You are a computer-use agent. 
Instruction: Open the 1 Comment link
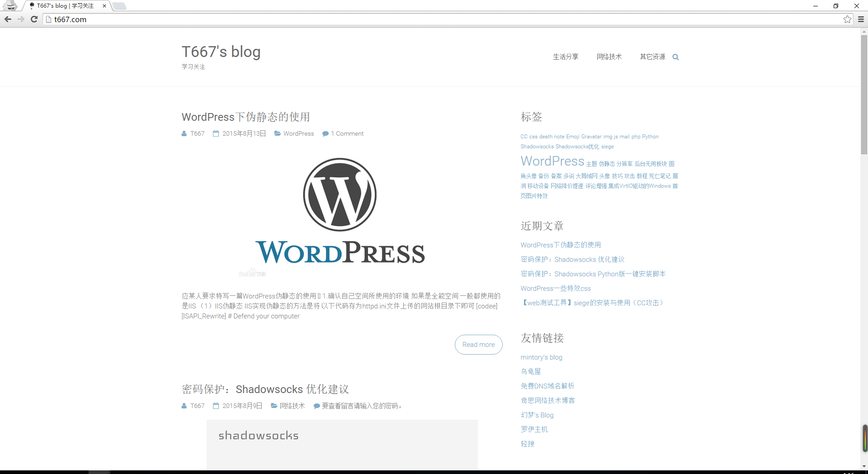pos(347,133)
